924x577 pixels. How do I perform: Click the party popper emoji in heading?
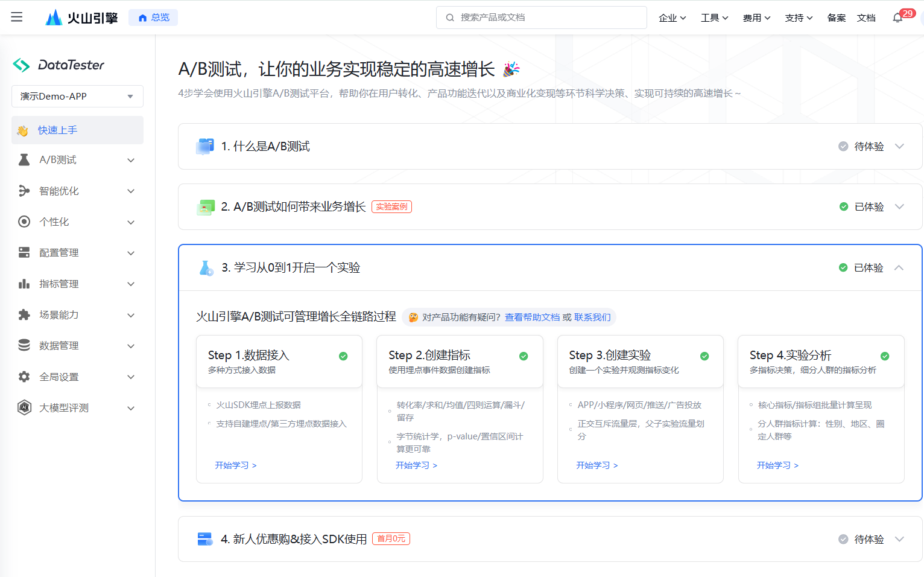pyautogui.click(x=511, y=69)
